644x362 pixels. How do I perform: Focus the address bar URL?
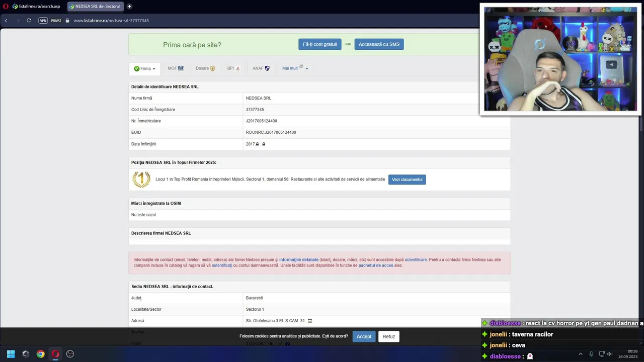[111, 21]
